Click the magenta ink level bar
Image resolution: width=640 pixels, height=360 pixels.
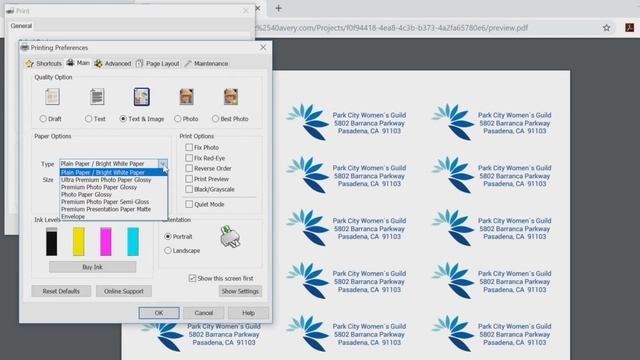point(106,242)
